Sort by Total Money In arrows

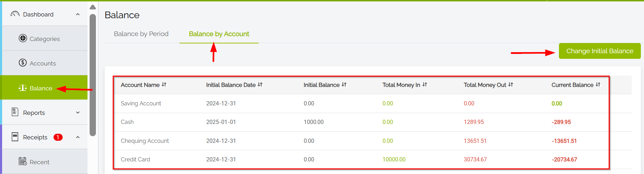pyautogui.click(x=425, y=85)
